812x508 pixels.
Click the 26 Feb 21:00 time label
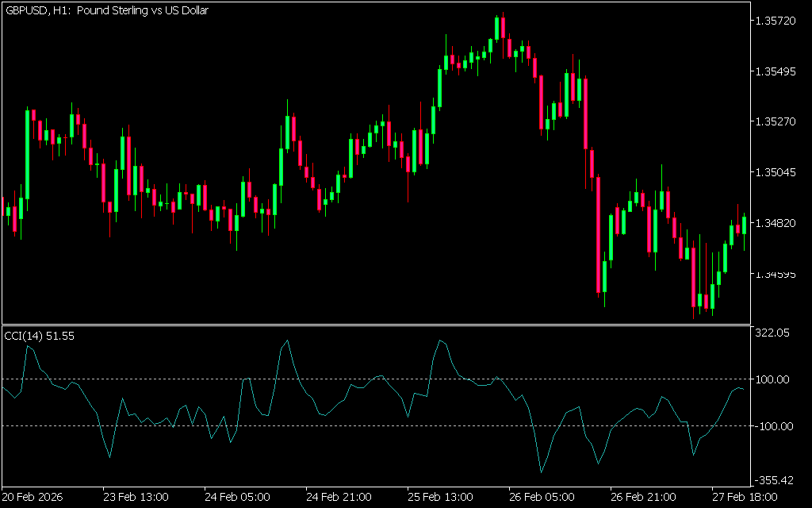[x=643, y=498]
